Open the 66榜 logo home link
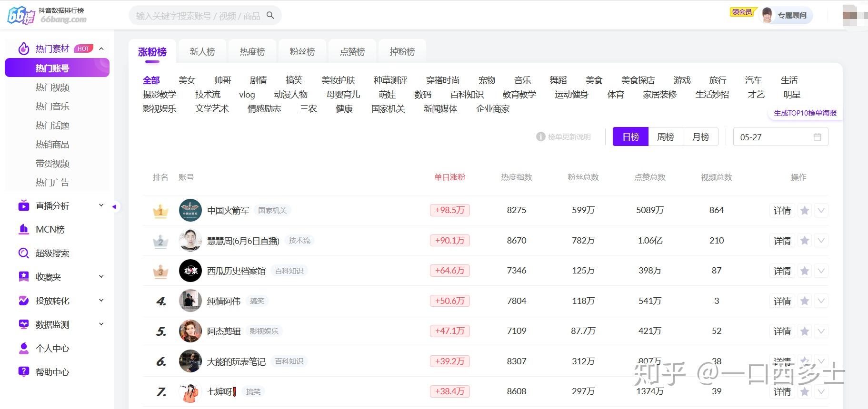This screenshot has width=868, height=409. pos(47,16)
